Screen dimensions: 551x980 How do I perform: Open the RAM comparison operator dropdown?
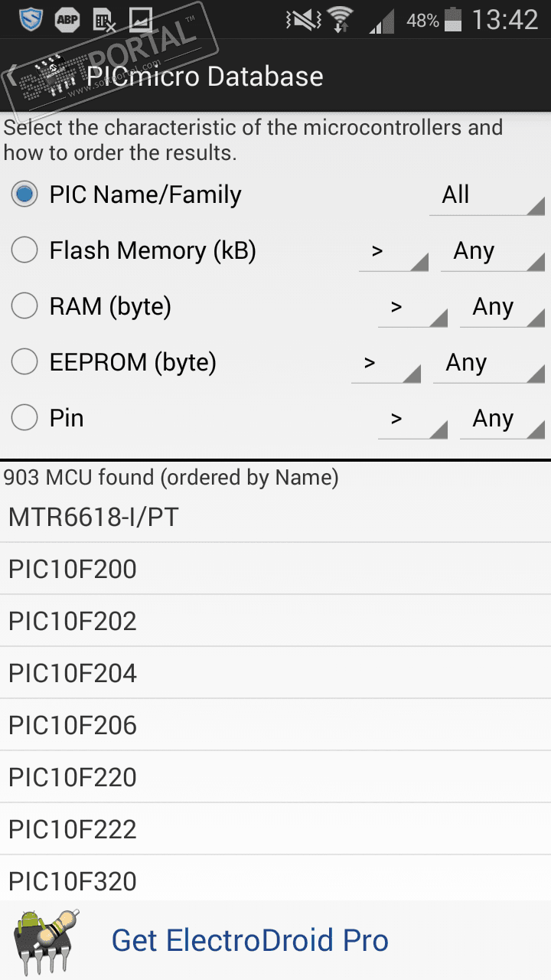tap(412, 307)
